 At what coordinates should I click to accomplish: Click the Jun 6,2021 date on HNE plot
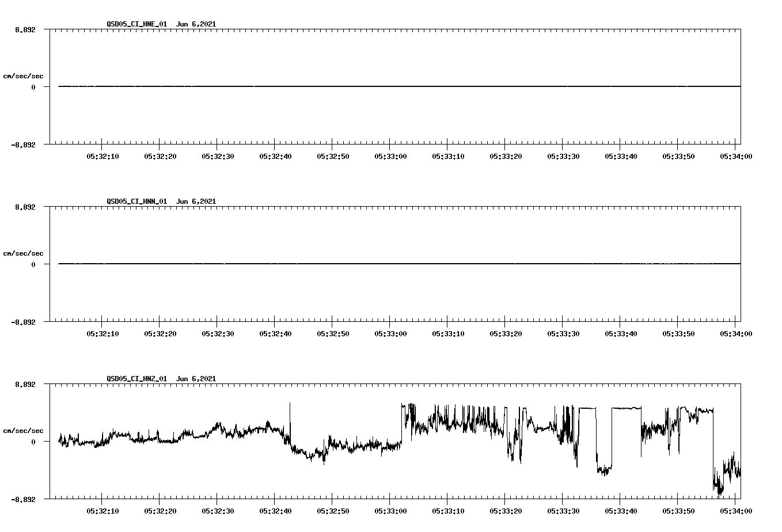click(196, 24)
